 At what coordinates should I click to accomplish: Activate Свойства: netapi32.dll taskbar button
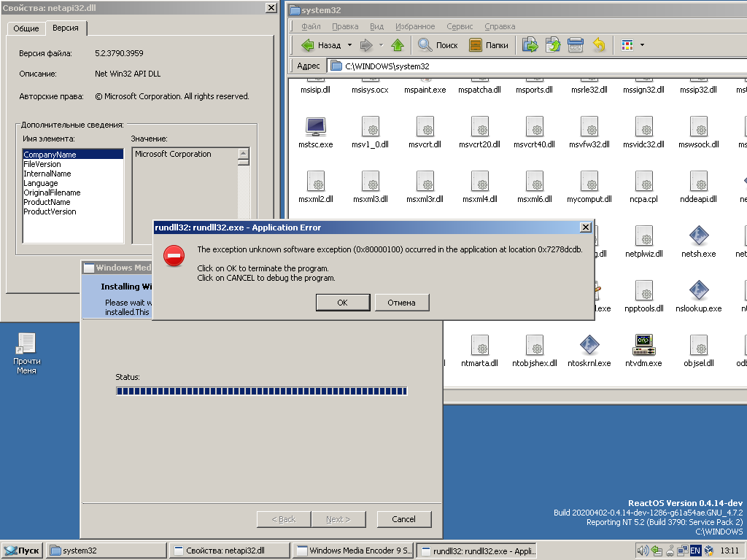coord(230,551)
